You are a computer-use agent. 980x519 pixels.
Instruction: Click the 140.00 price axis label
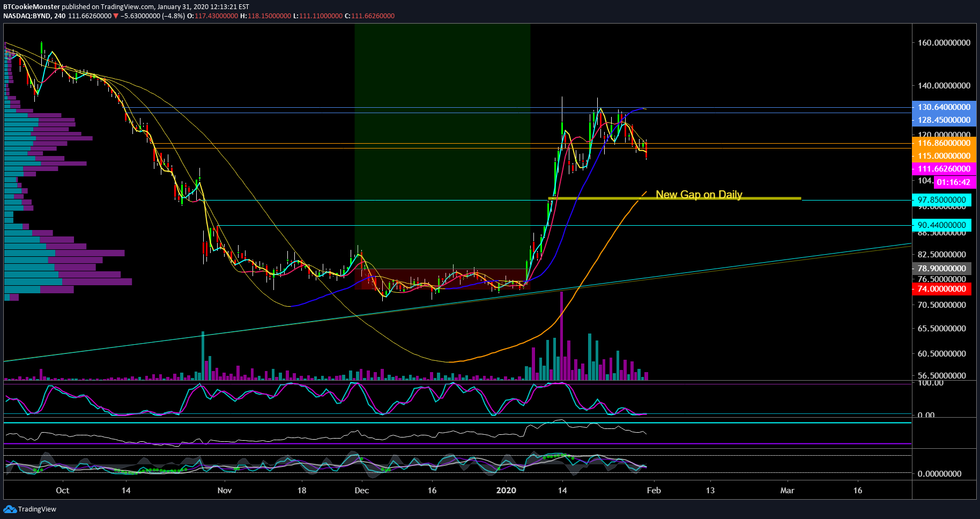coord(944,86)
